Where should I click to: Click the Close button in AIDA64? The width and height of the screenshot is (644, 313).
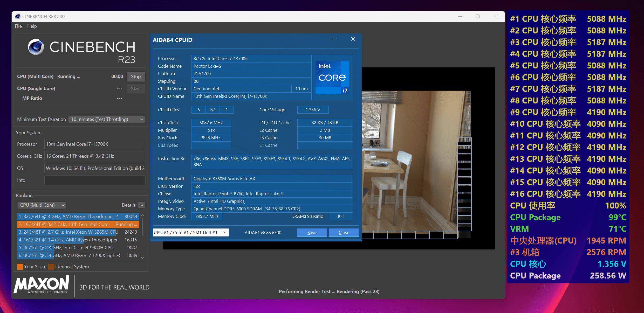[344, 233]
